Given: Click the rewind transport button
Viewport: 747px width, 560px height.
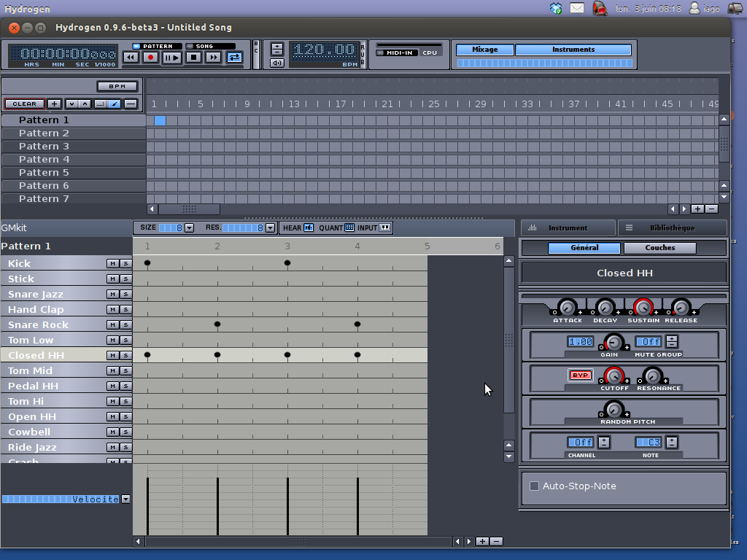Looking at the screenshot, I should click(131, 58).
